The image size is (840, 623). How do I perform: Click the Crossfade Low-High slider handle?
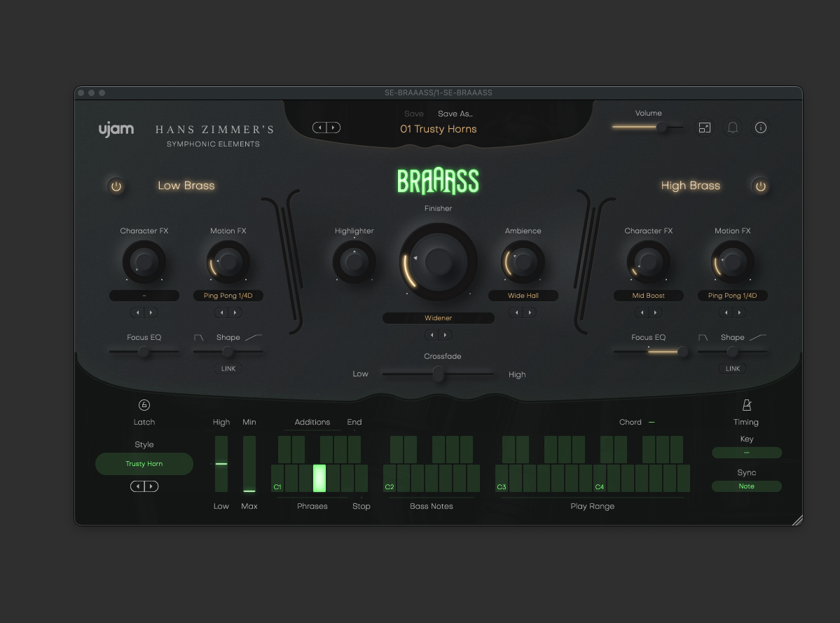(x=439, y=374)
